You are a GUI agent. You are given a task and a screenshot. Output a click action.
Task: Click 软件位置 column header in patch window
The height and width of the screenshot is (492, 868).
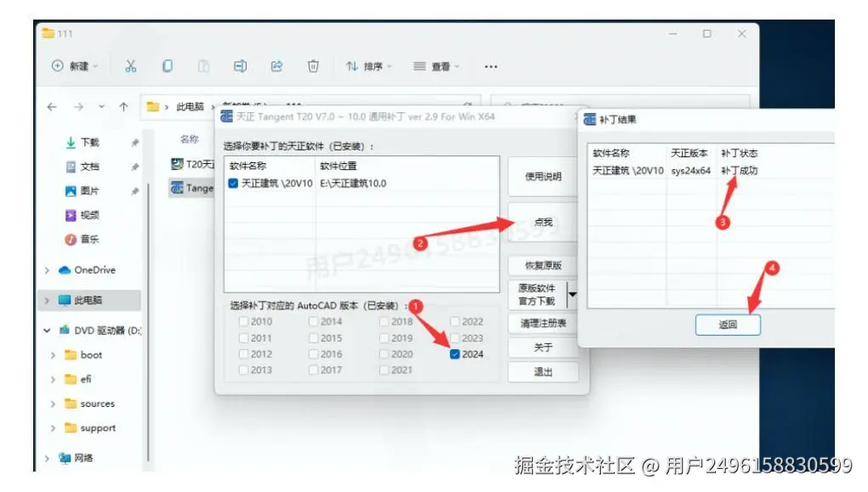click(x=338, y=166)
